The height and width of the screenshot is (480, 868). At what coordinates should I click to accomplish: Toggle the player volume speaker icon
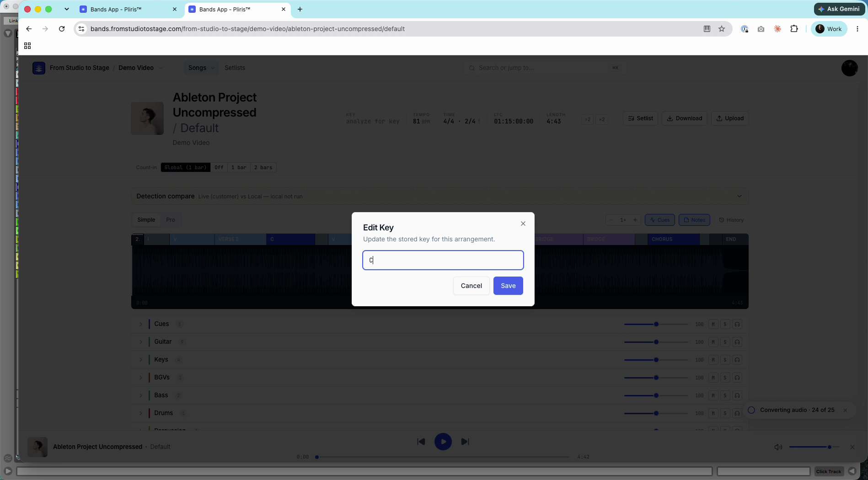pyautogui.click(x=778, y=447)
